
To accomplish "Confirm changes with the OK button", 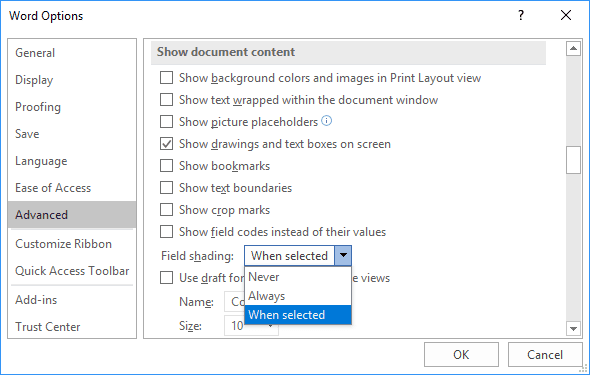I will click(x=461, y=354).
